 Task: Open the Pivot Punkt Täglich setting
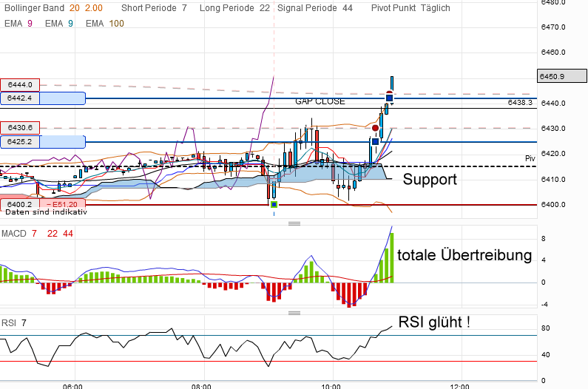(x=410, y=8)
